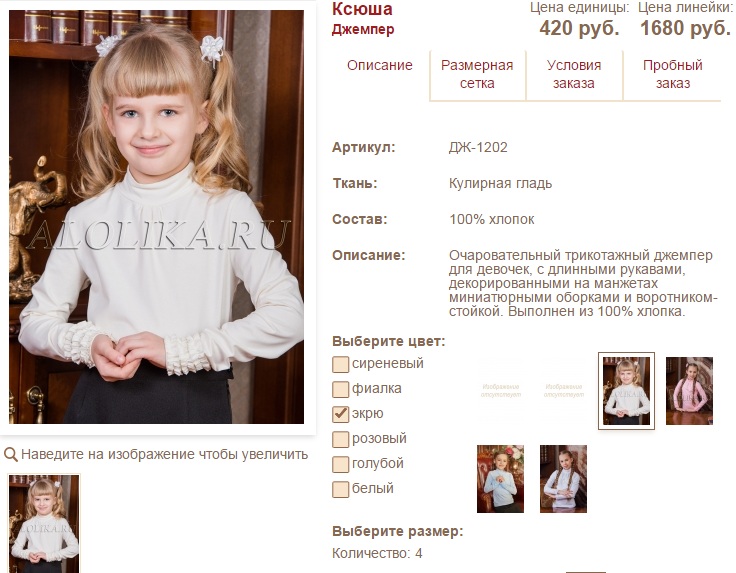Click the first missing-image placeholder thumbnail
Image resolution: width=736 pixels, height=573 pixels.
(500, 390)
